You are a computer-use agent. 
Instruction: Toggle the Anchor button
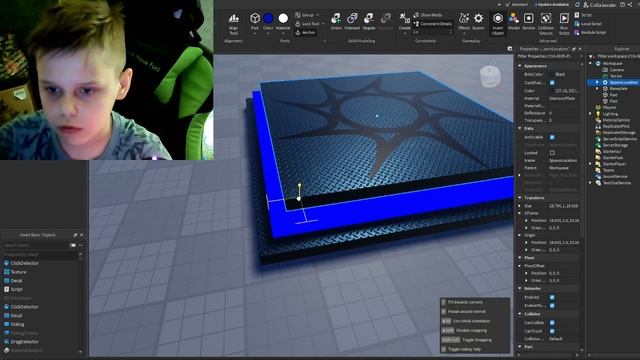(305, 32)
